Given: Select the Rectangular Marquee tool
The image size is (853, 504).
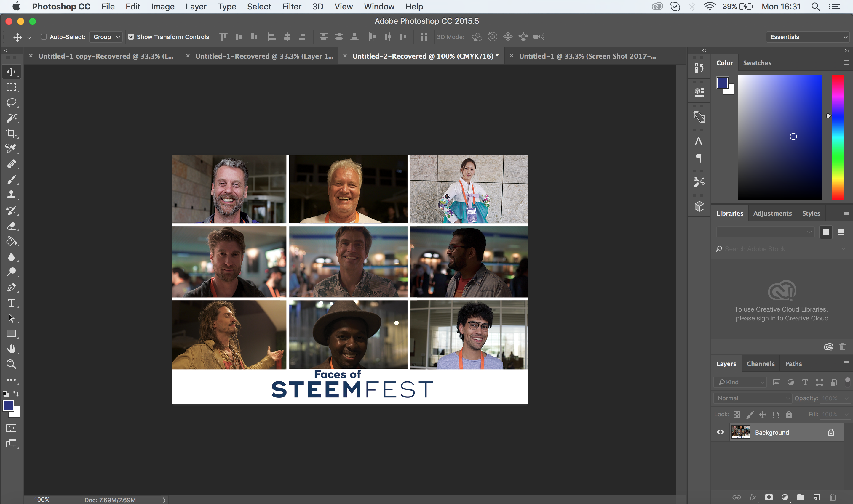Looking at the screenshot, I should tap(11, 87).
